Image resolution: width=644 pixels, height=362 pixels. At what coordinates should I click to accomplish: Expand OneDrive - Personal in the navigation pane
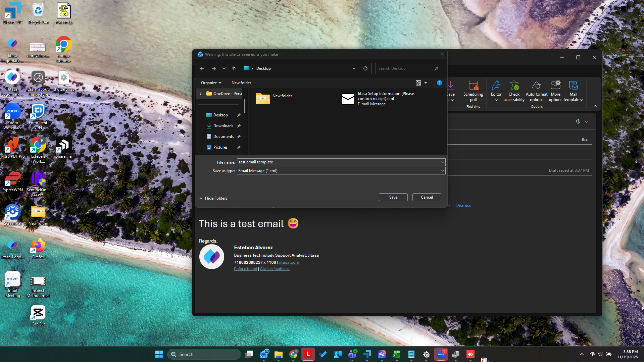(x=200, y=94)
